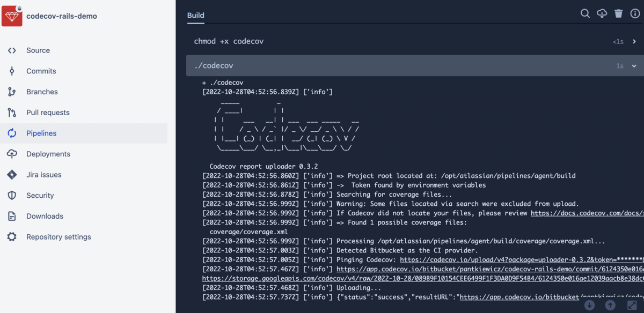The height and width of the screenshot is (313, 644).
Task: Click the Pipelines refresh-arrows icon
Action: point(12,133)
